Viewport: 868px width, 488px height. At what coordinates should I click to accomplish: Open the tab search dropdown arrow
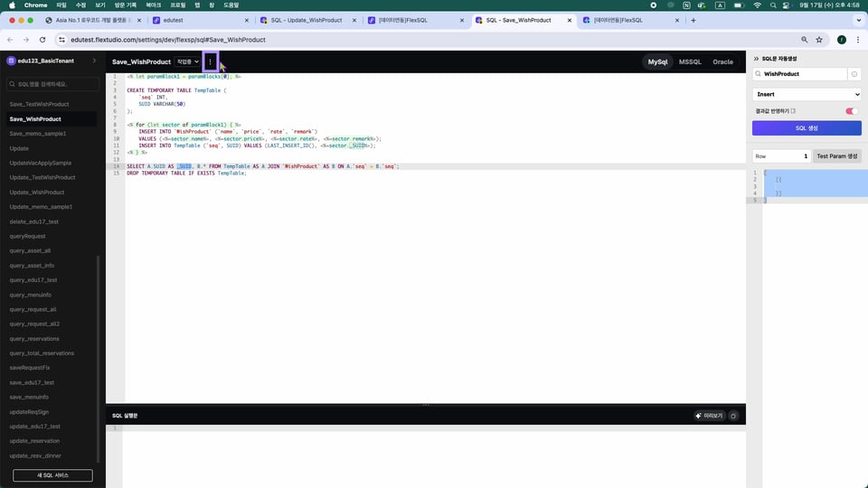[x=858, y=21]
